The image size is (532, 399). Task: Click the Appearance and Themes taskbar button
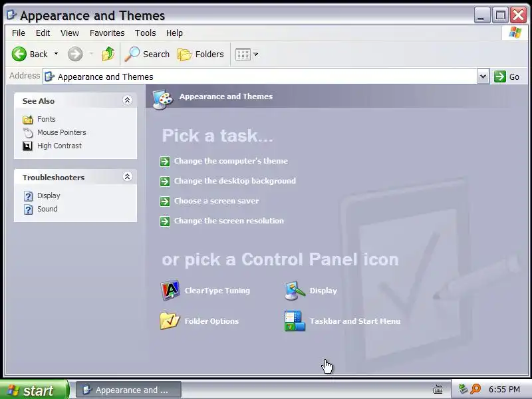click(128, 390)
